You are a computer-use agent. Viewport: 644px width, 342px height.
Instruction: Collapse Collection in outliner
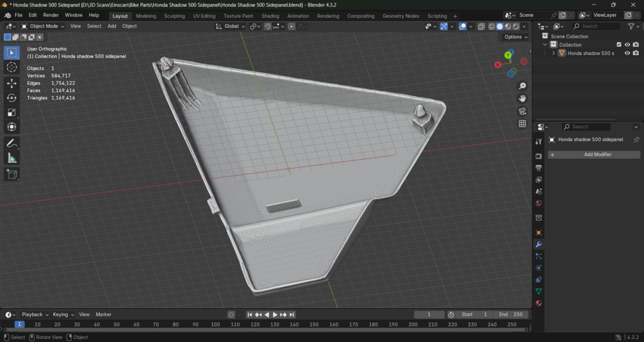coord(545,45)
